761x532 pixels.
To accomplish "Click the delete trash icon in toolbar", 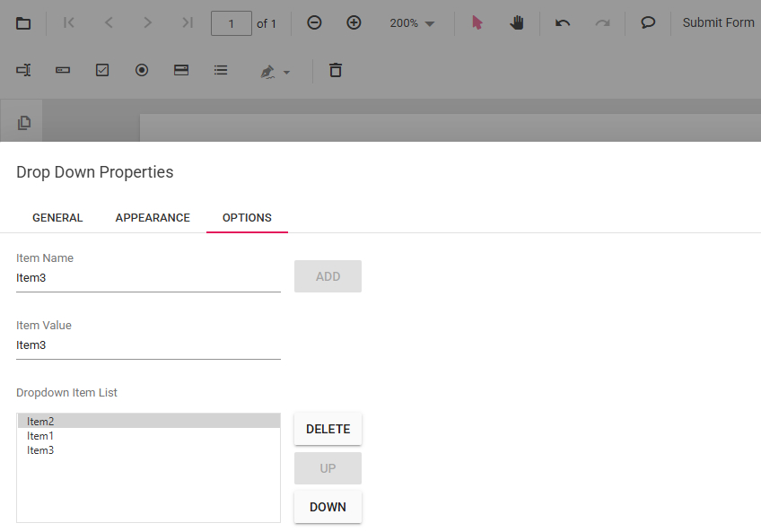I will coord(336,70).
